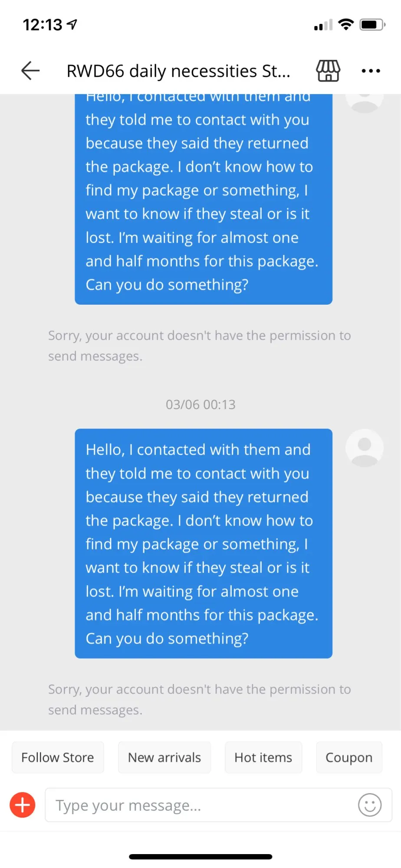
Task: Open the three-dot more options menu
Action: pyautogui.click(x=371, y=71)
